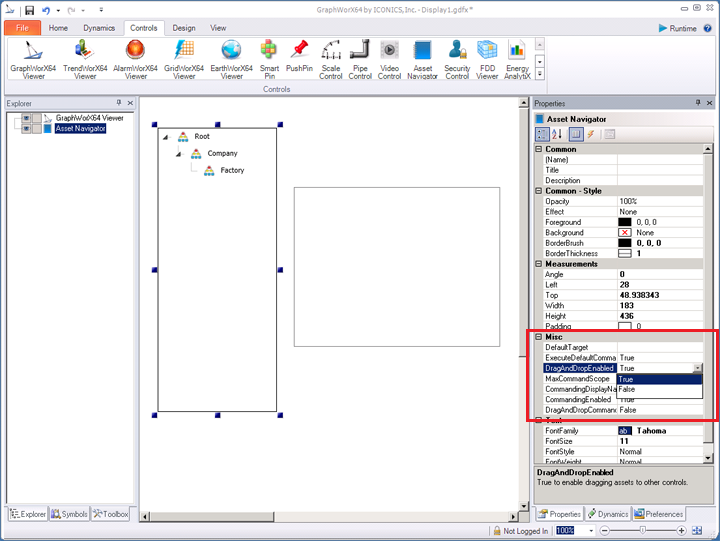This screenshot has width=720, height=541.
Task: Click the black Foreground color swatch
Action: click(x=625, y=222)
